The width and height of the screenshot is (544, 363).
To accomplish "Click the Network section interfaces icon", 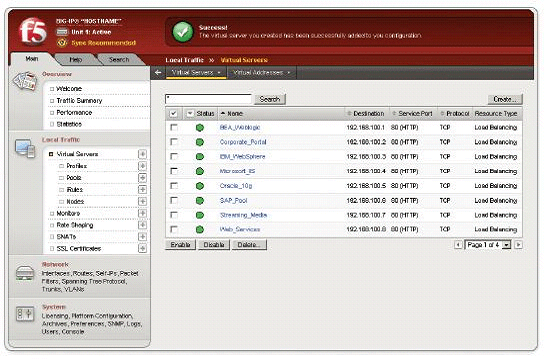I will 25,273.
